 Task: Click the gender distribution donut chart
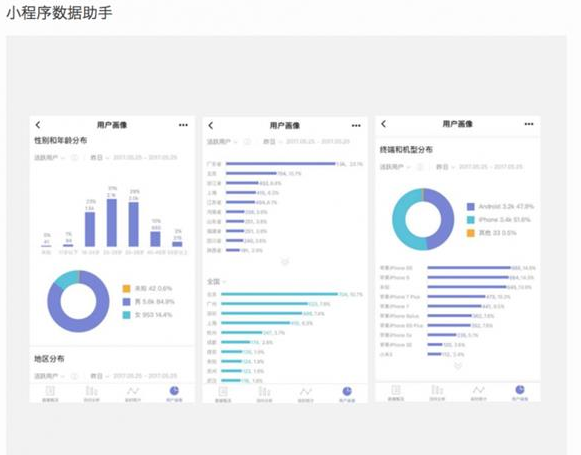(x=79, y=301)
